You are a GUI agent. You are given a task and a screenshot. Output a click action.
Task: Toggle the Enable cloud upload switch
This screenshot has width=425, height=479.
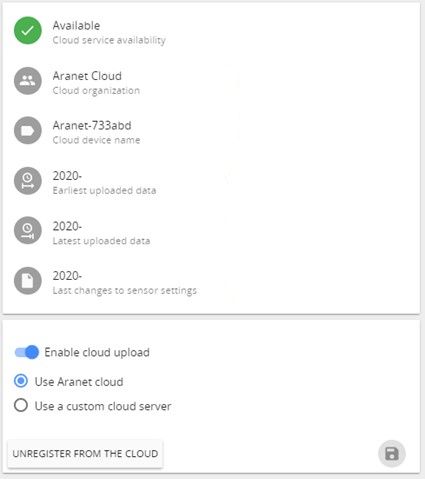pos(27,352)
